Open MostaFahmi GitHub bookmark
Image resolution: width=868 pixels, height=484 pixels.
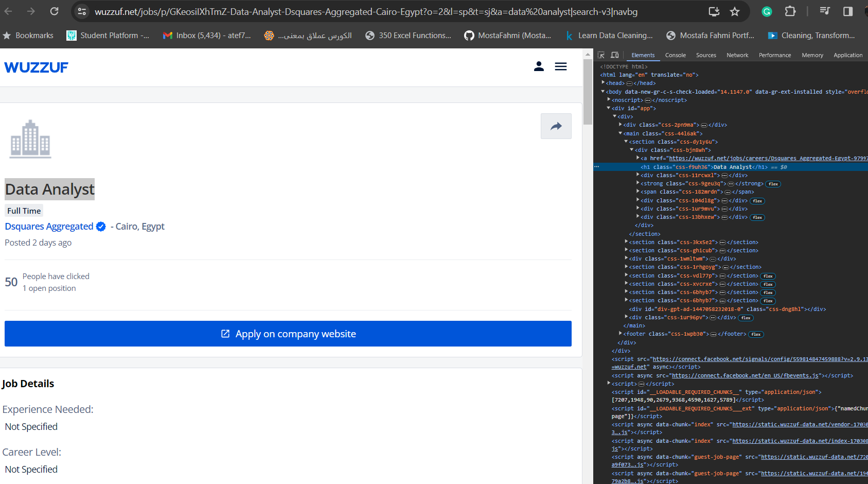(508, 36)
